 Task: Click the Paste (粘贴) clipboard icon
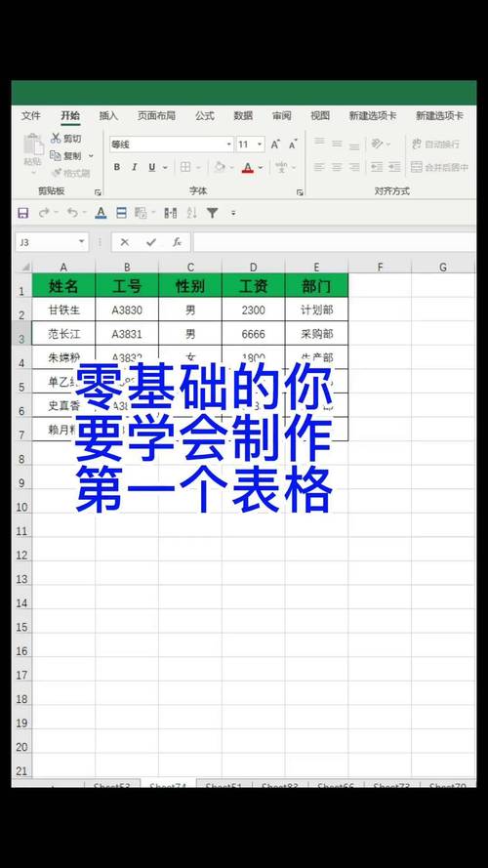[x=33, y=145]
